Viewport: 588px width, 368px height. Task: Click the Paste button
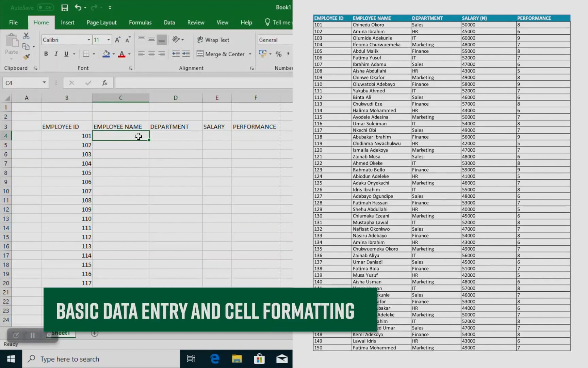(12, 44)
